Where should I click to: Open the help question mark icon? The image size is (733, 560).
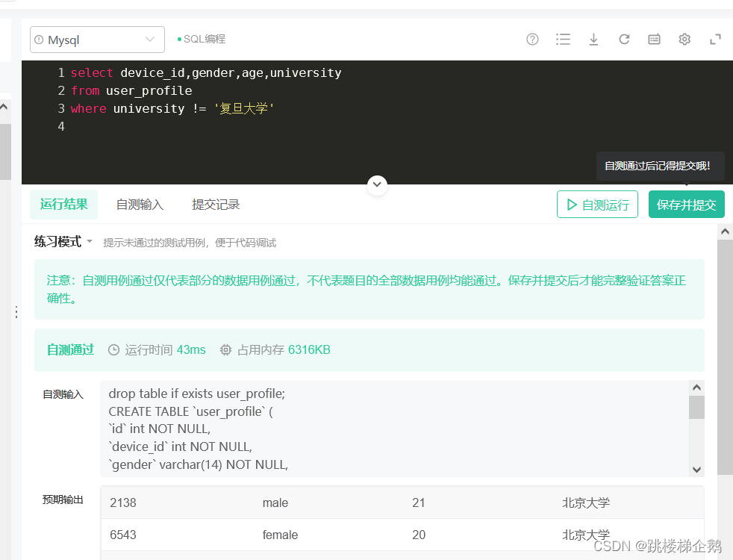click(x=532, y=40)
